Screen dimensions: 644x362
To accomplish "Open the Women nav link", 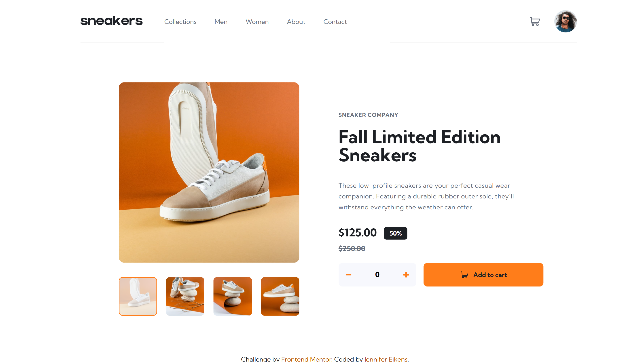I will coord(257,22).
